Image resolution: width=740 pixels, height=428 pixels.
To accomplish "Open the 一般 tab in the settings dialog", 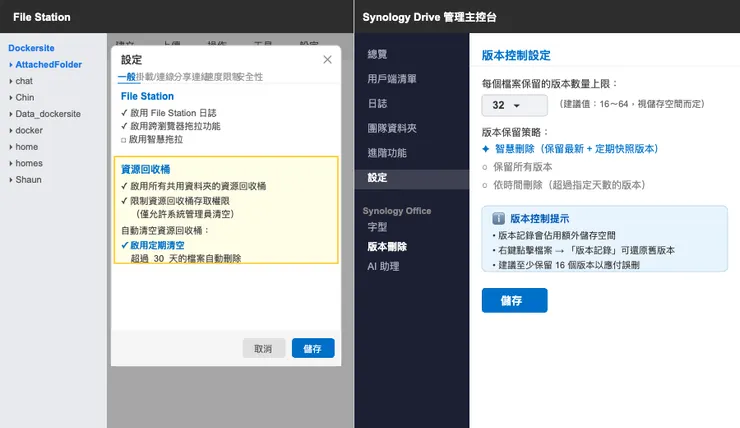I will [126, 76].
